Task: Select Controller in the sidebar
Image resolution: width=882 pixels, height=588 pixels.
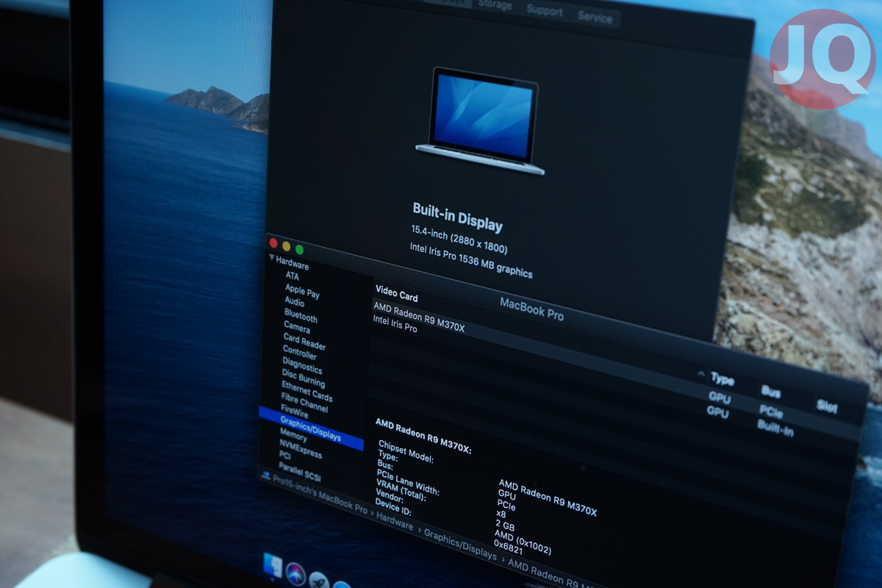Action: [300, 352]
